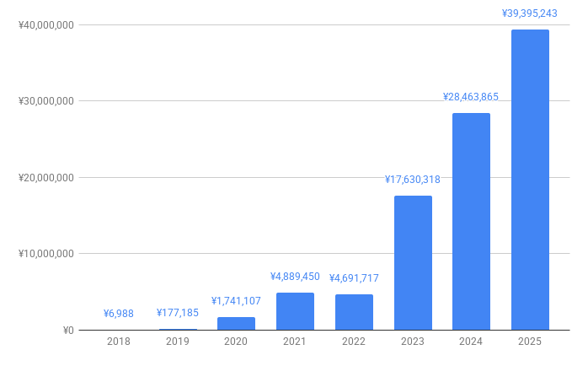Select the 2022 bar
588x366 pixels.
coord(354,311)
